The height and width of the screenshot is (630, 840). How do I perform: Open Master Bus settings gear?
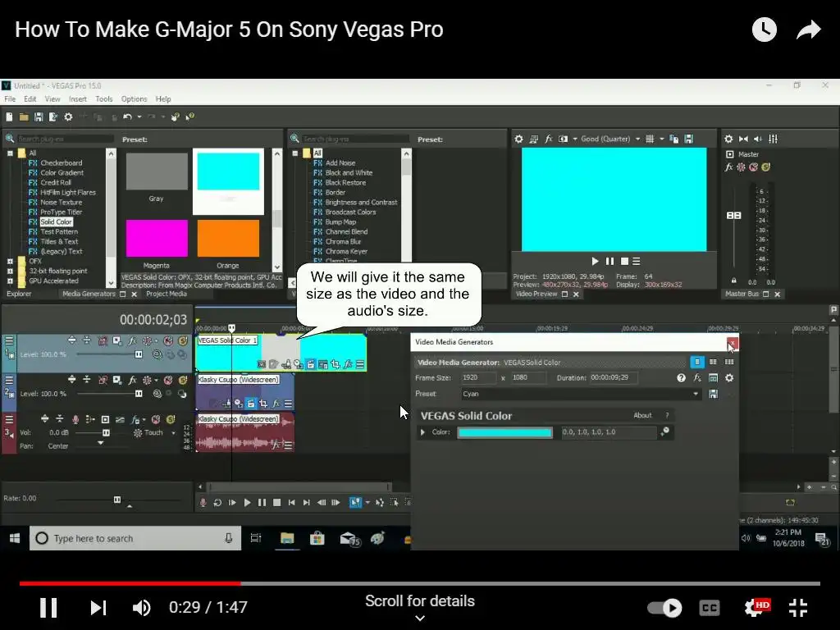point(728,139)
